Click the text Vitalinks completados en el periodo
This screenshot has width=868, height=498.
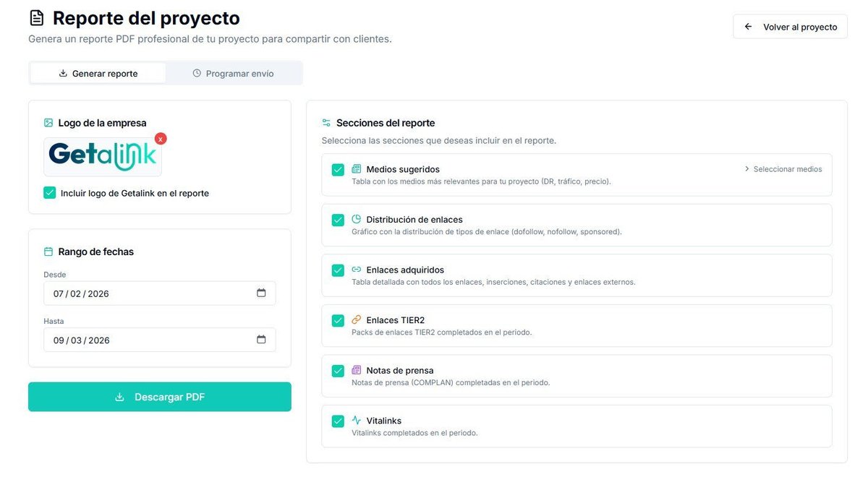click(414, 433)
